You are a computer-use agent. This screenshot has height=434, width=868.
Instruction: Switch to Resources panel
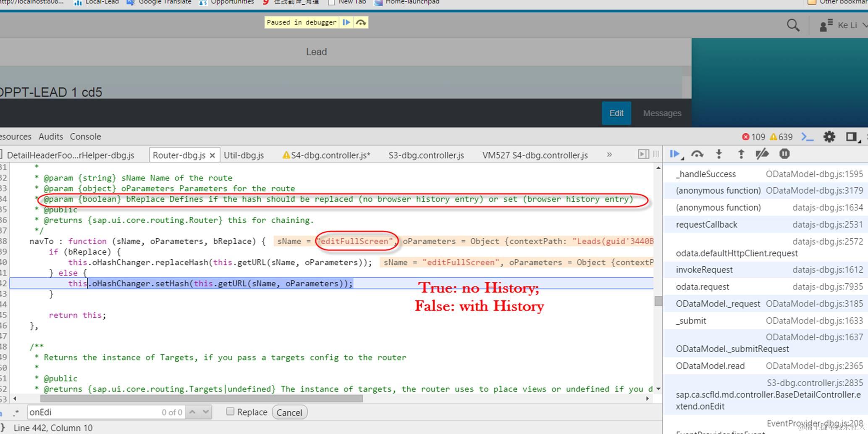[x=16, y=137]
